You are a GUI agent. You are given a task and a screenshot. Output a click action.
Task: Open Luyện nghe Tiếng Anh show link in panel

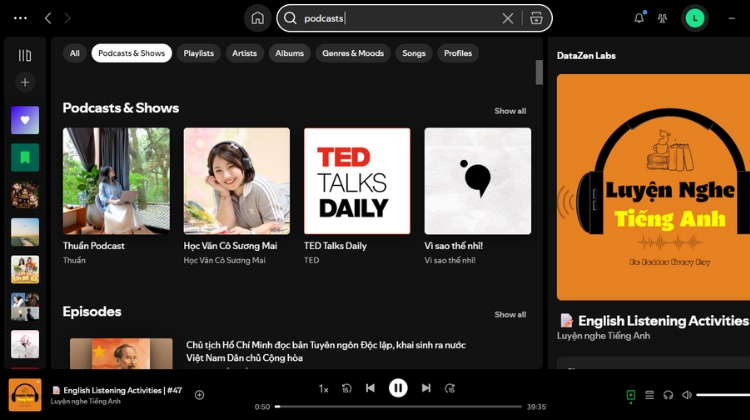tap(603, 336)
